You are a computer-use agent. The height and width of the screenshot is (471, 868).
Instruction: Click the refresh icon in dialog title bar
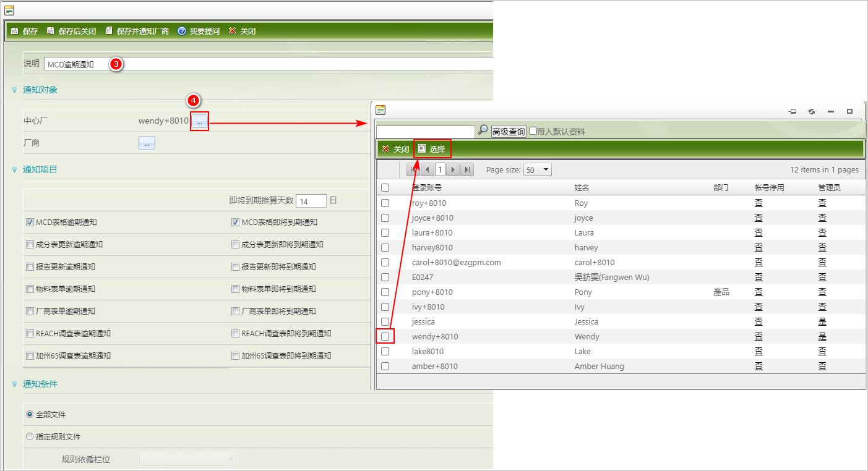811,111
